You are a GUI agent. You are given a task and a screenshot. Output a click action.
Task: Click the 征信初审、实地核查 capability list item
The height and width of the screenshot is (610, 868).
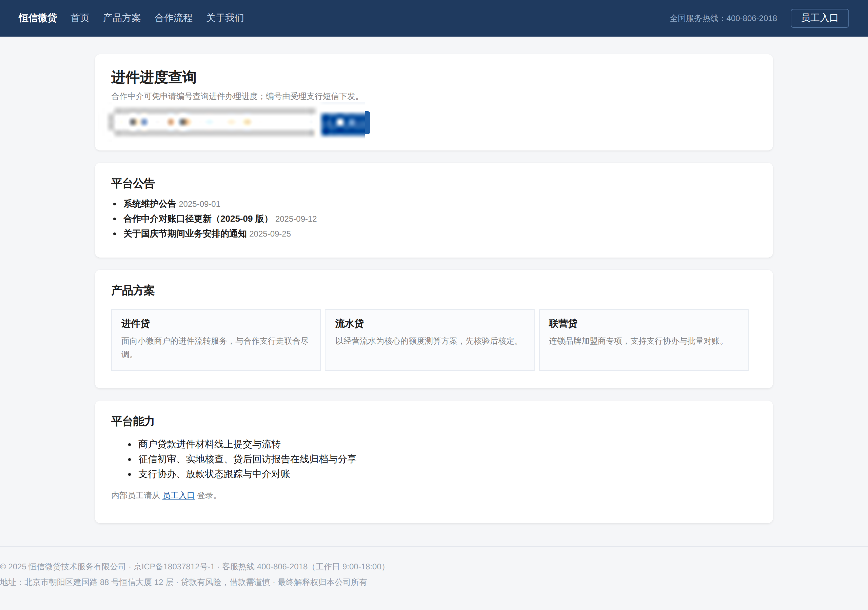coord(247,459)
